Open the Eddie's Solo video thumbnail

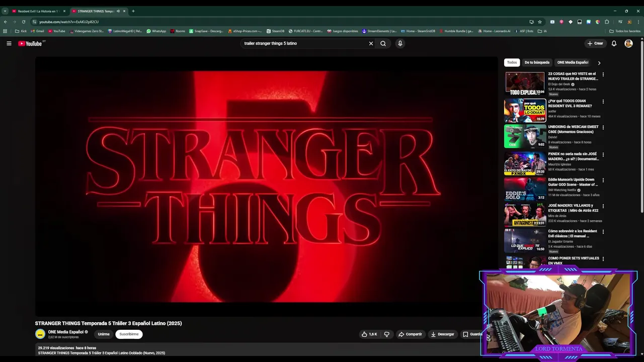tap(525, 189)
